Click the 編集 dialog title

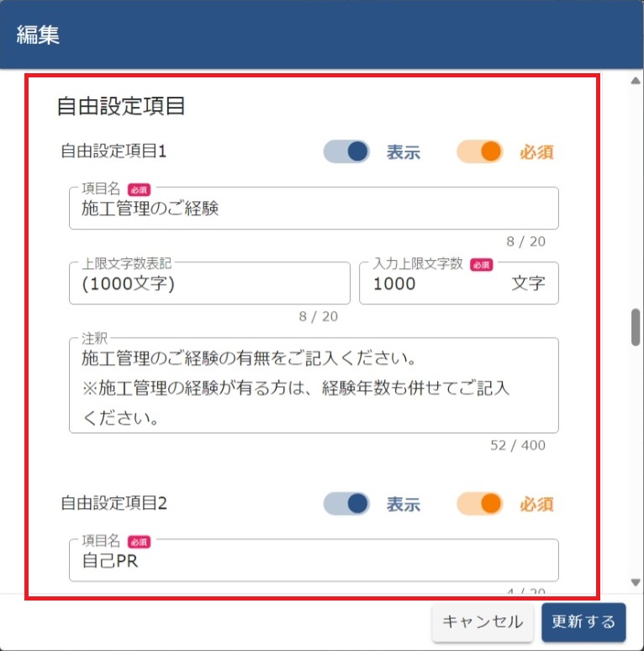[x=38, y=35]
